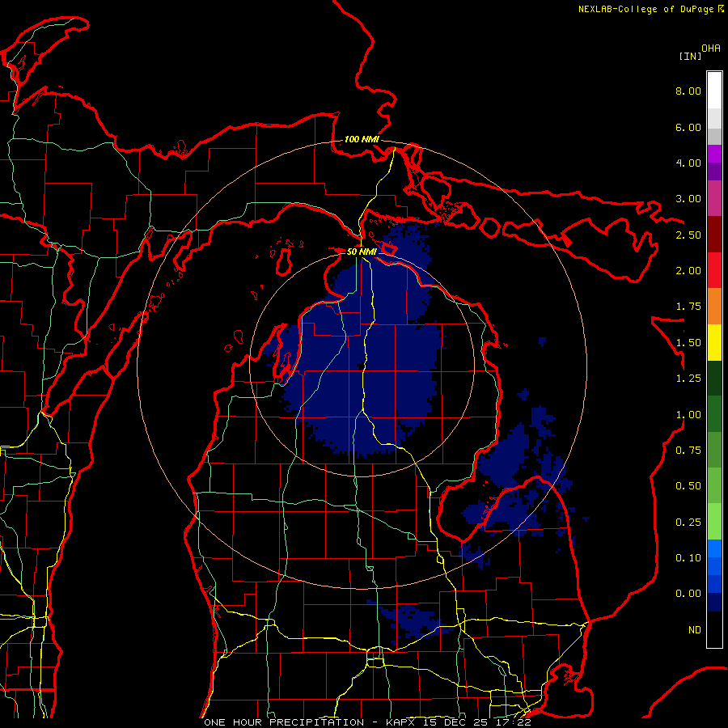Pick the white swatch at legend top
The image size is (728, 728).
coord(714,90)
